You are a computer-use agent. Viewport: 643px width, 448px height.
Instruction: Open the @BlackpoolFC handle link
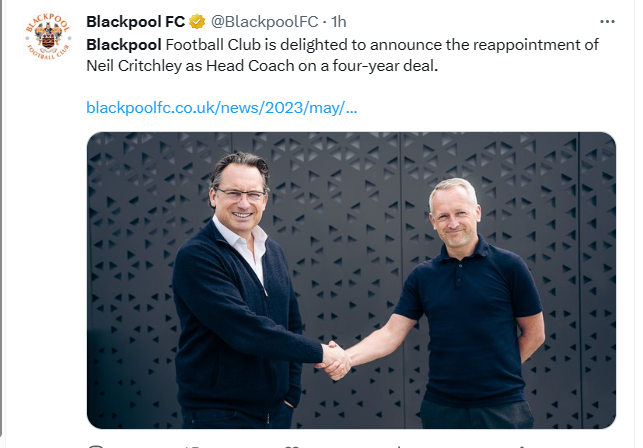(264, 22)
